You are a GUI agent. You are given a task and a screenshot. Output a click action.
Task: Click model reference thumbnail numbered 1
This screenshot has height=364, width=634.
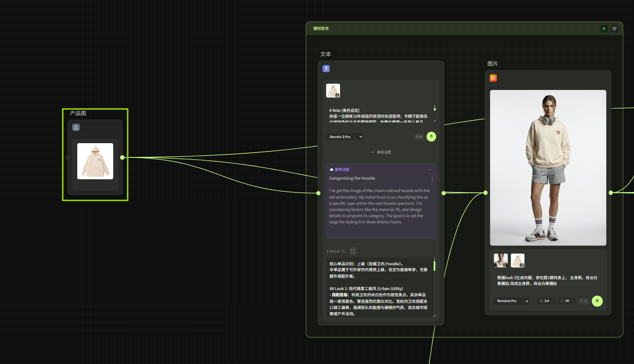pyautogui.click(x=500, y=261)
